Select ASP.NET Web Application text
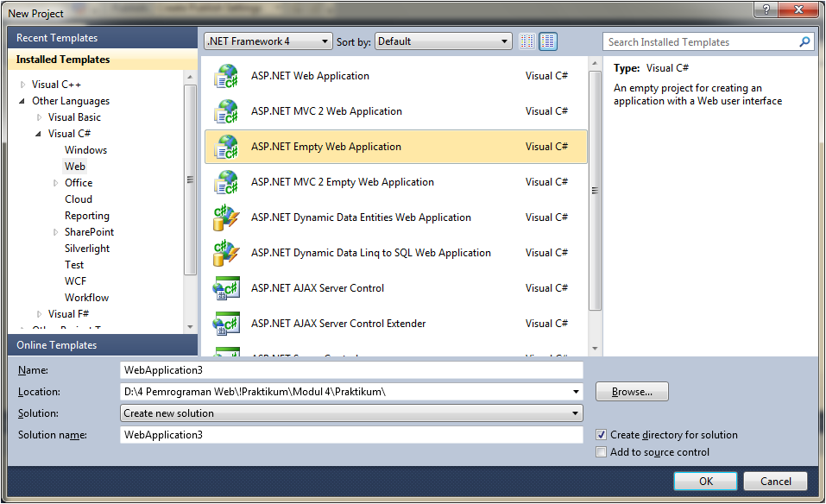Viewport: 826px width, 504px height. tap(310, 76)
